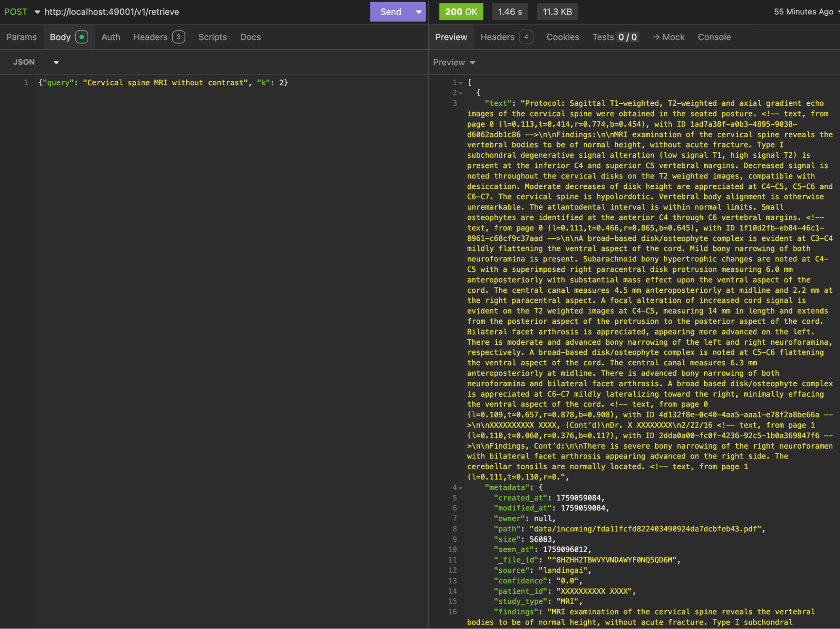Click the Send button

pos(390,12)
